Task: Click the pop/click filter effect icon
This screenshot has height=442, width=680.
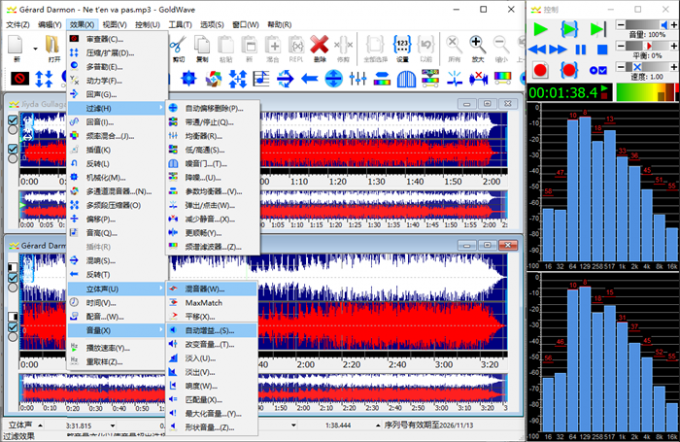Action: point(454,79)
